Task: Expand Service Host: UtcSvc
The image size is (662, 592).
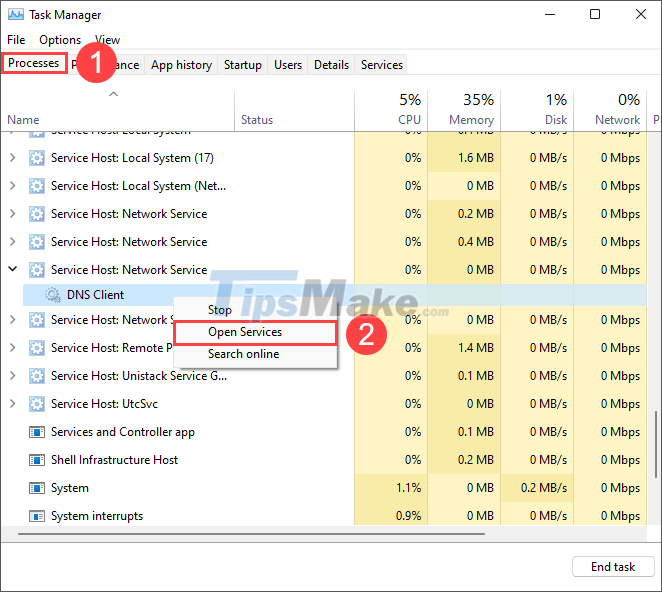Action: click(x=13, y=404)
